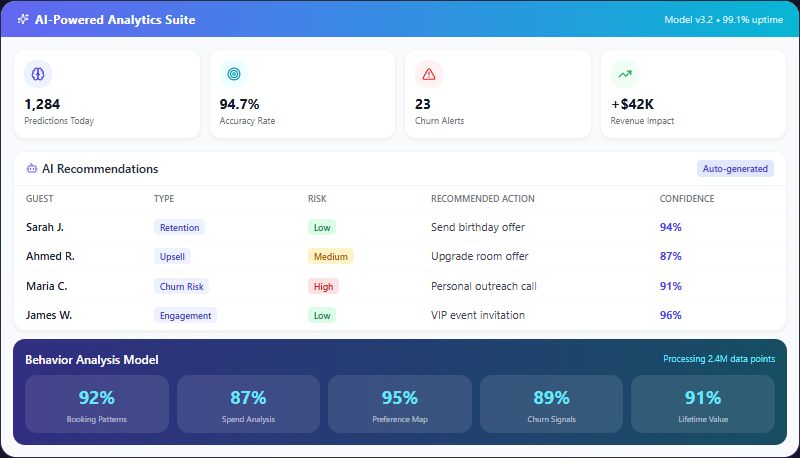Click the sparkle icon beside AI-Powered Analytics Suite

point(23,19)
